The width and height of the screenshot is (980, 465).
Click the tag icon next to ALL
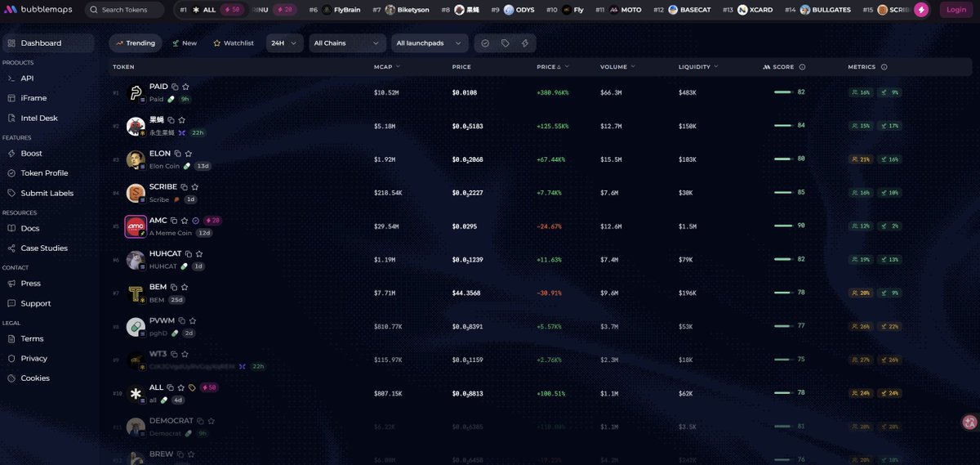(192, 387)
